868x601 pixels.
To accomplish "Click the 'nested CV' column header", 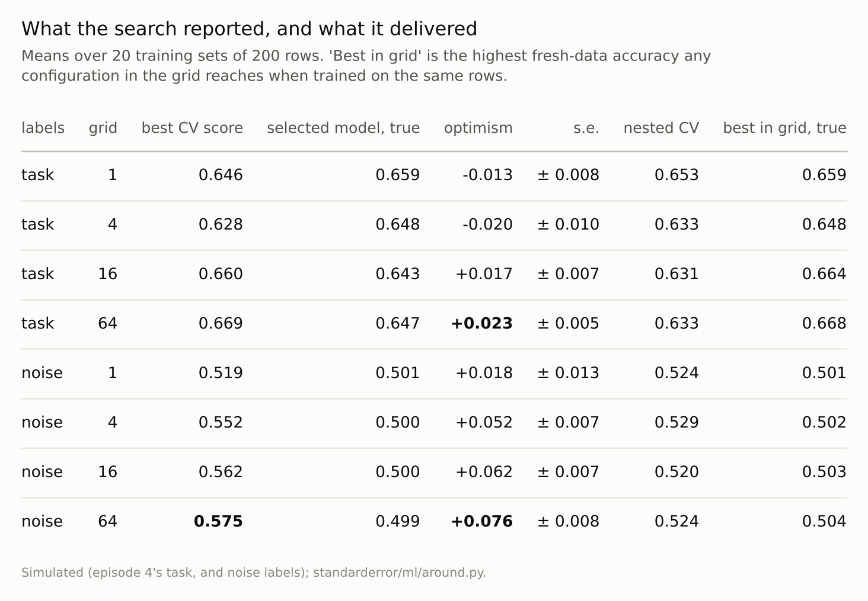I will click(x=661, y=128).
